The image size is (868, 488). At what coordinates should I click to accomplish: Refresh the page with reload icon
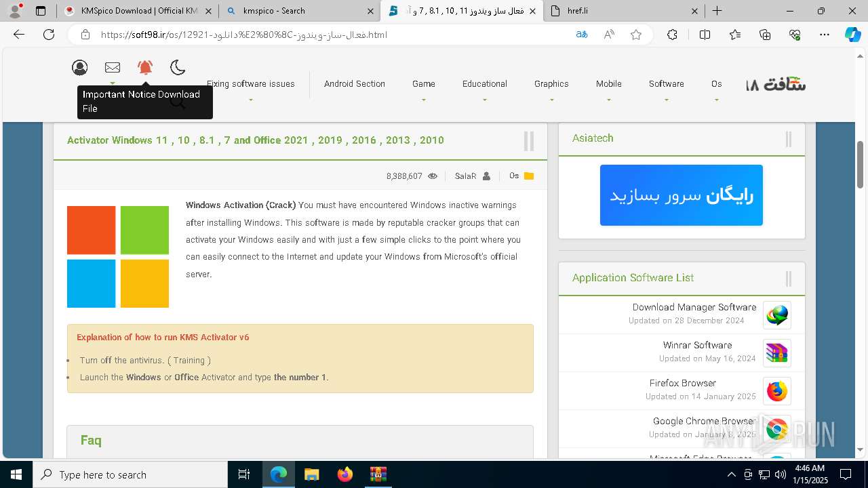point(49,35)
